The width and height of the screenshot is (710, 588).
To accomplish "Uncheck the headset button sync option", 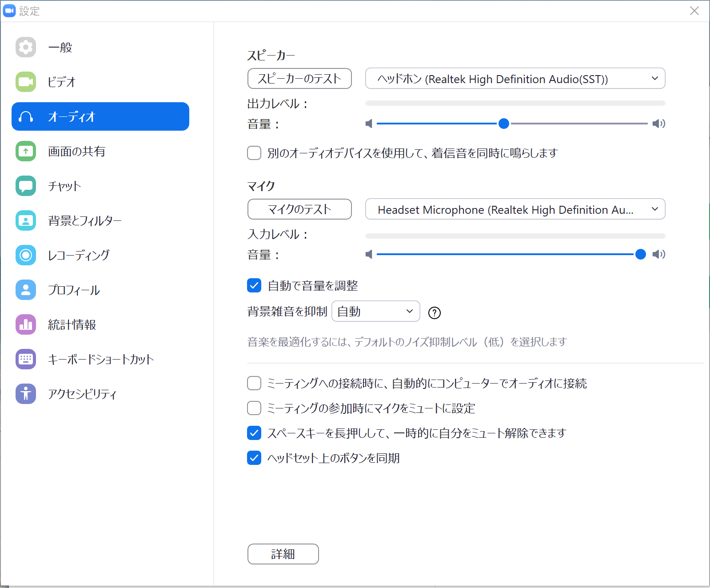I will [254, 458].
